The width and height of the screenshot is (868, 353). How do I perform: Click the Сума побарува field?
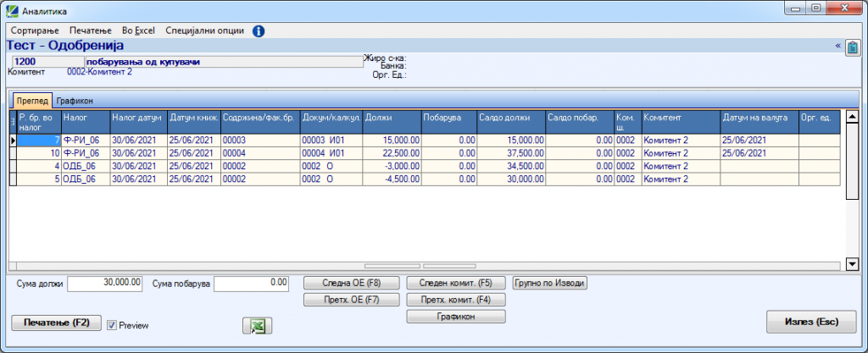click(251, 284)
